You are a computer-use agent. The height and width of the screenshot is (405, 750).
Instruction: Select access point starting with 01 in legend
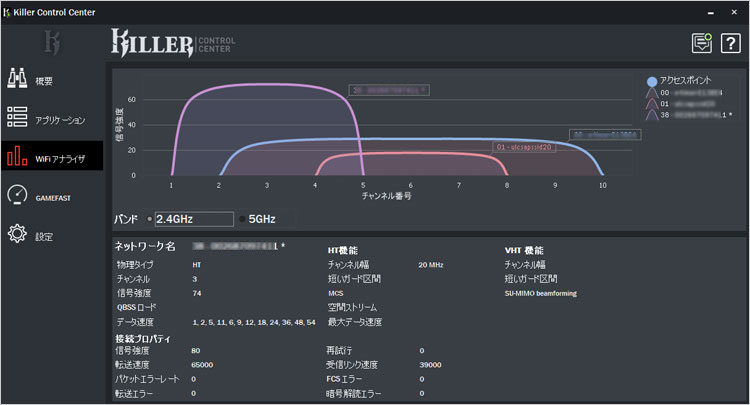pyautogui.click(x=681, y=104)
